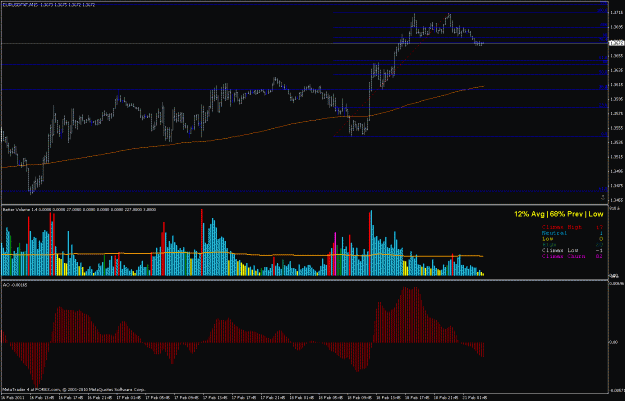Screen dimensions: 625x401
Task: Select the white "Climax Low" legend entry
Action: (x=560, y=250)
